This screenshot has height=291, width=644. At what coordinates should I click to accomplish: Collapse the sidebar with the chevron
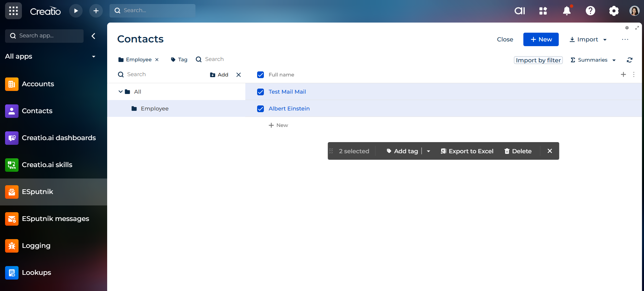93,36
